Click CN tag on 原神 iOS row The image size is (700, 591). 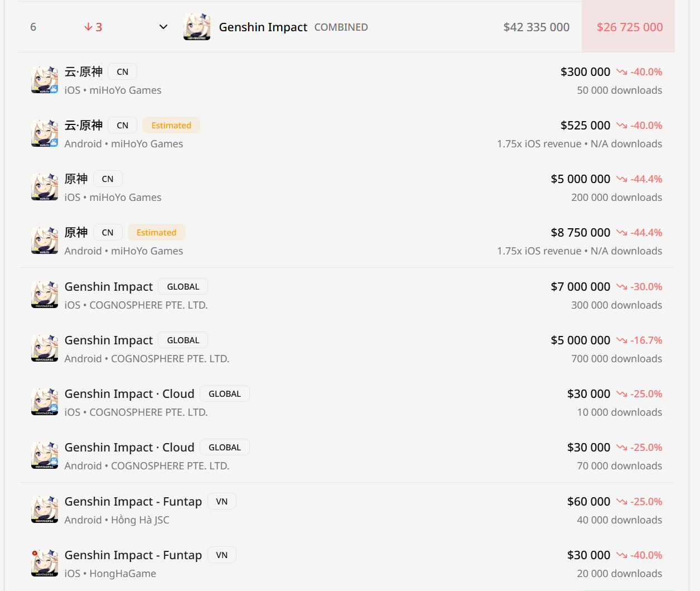coord(108,179)
